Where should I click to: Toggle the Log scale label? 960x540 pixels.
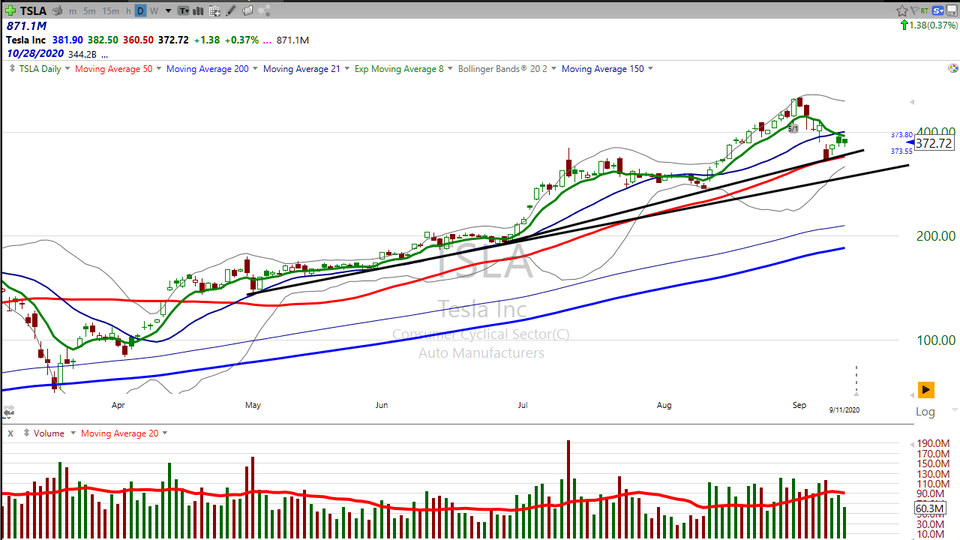click(925, 411)
